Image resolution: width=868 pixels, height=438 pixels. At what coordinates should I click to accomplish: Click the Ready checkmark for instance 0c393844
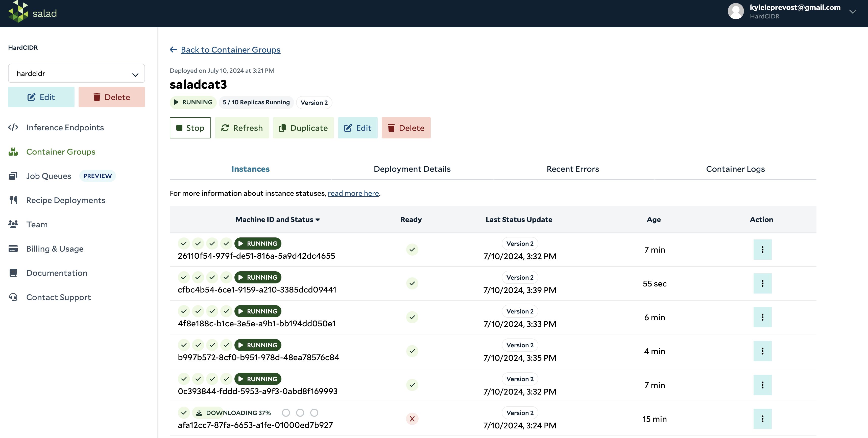point(412,385)
